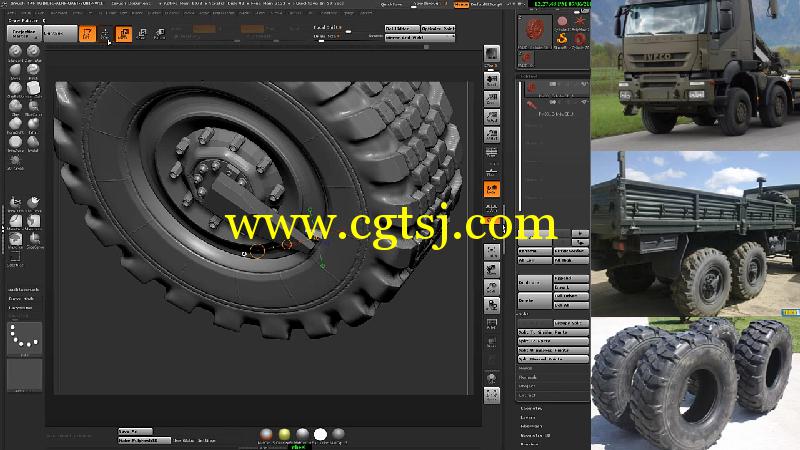Set Actual size view icon
Image resolution: width=800 pixels, height=450 pixels.
point(492,117)
